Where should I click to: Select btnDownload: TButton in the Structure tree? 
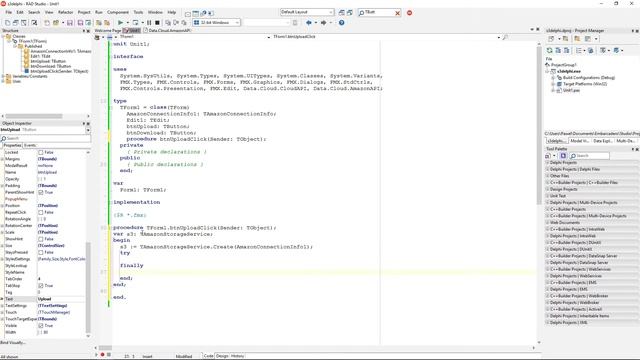(51, 66)
